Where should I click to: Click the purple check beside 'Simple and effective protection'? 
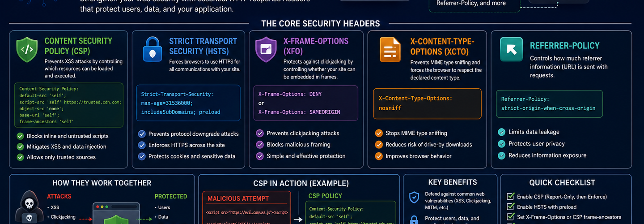tap(260, 156)
